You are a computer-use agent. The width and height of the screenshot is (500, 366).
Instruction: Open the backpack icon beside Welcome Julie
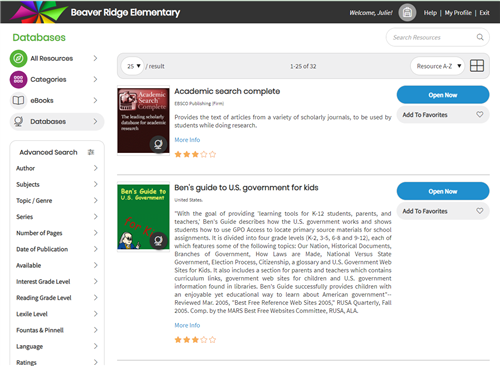coord(407,13)
